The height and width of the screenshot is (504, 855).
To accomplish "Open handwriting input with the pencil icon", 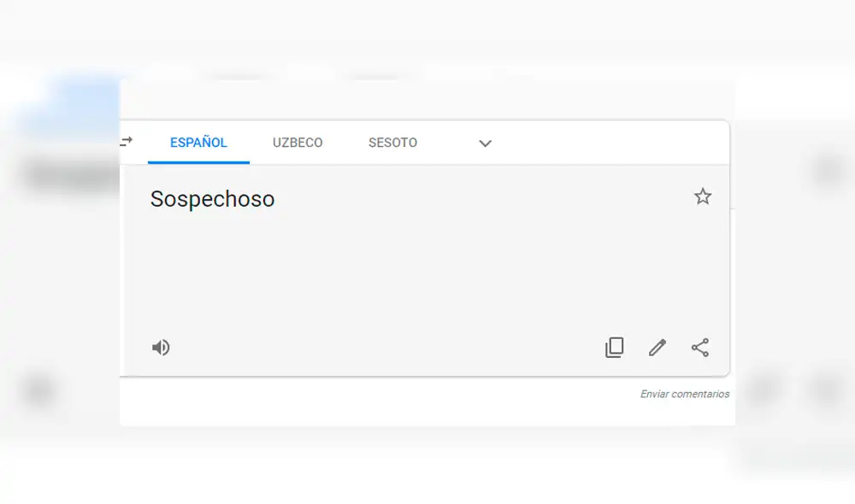I will pyautogui.click(x=657, y=347).
